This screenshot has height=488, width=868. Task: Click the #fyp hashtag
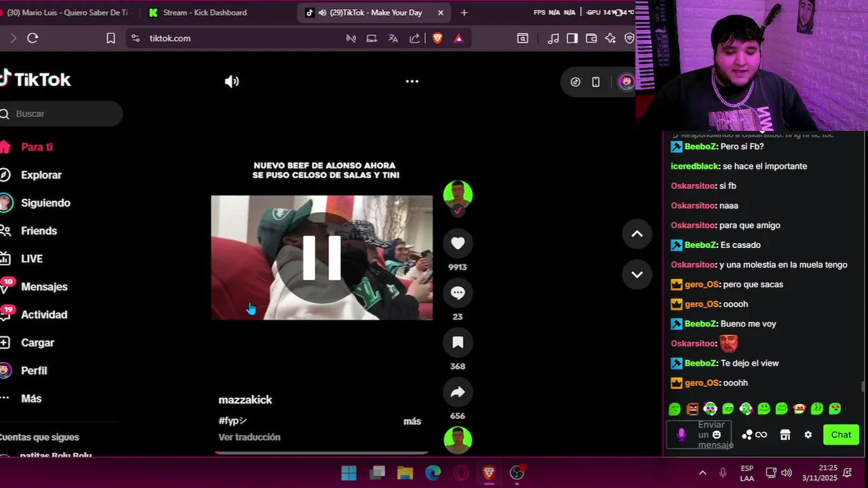point(233,421)
